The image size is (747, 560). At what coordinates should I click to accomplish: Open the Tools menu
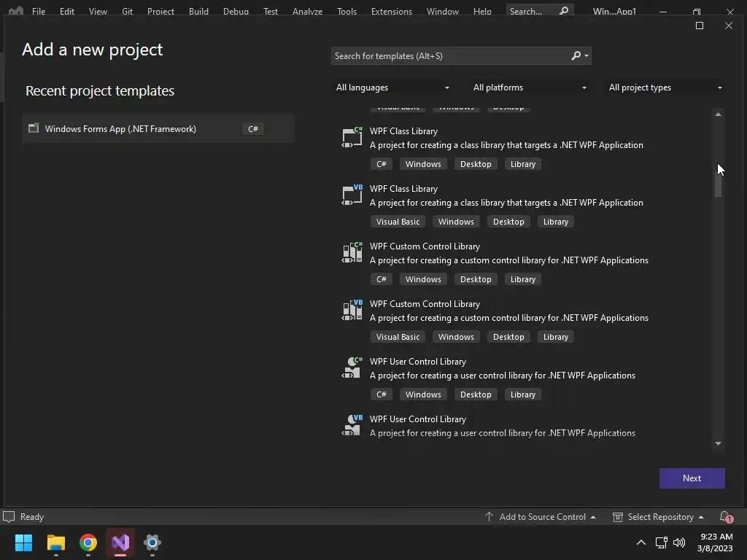coord(347,11)
